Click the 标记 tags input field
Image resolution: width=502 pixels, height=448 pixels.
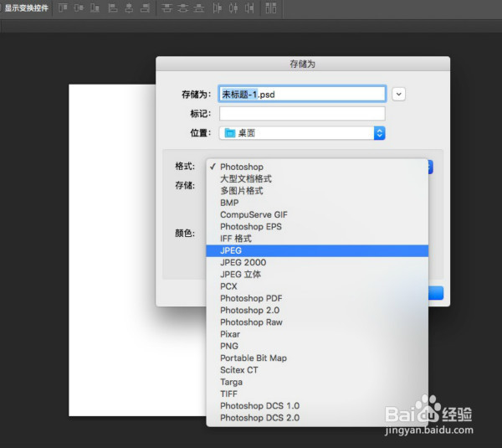coord(302,114)
